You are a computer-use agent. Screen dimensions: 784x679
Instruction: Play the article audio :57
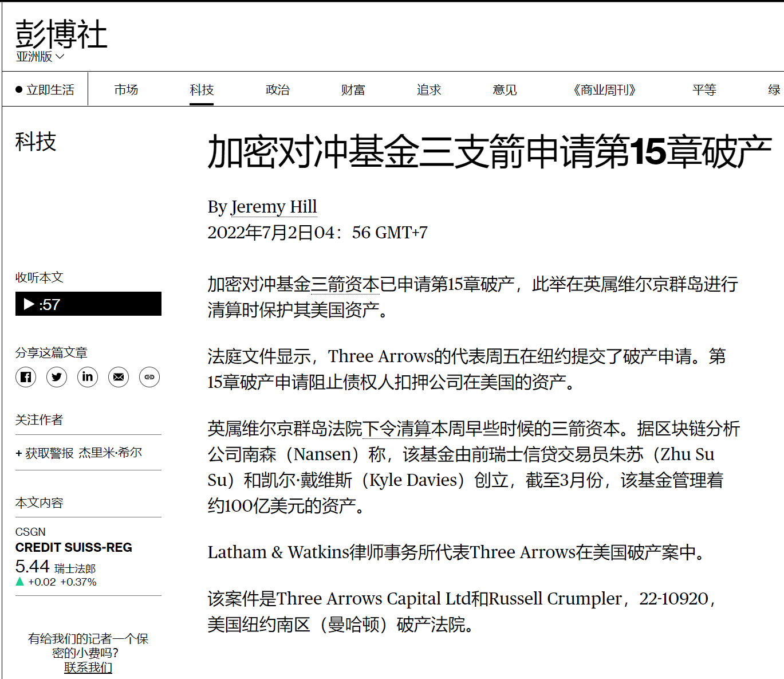point(88,304)
